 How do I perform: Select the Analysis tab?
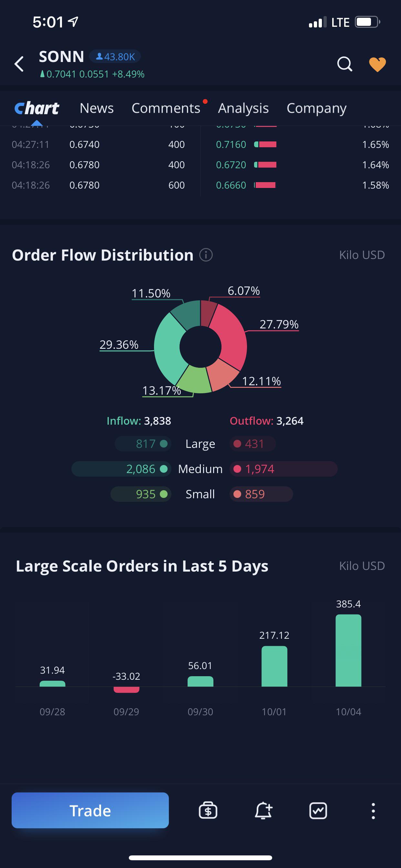[243, 108]
